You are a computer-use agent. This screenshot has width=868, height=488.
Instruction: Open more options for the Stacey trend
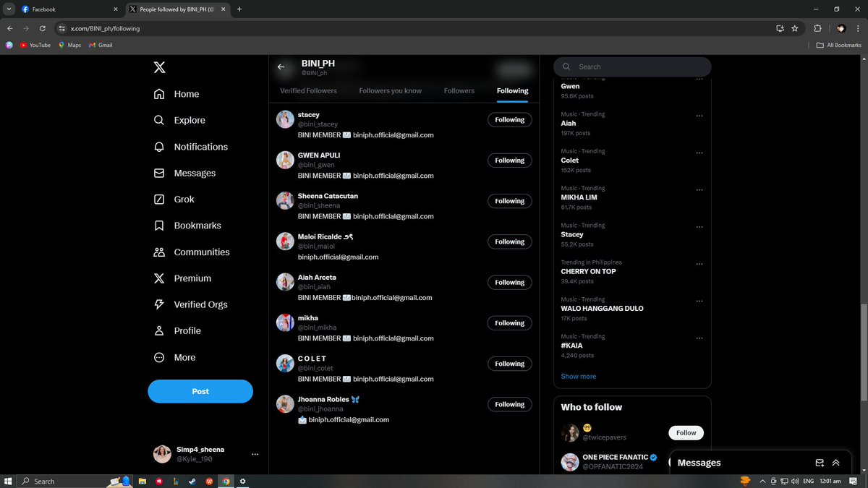click(x=699, y=227)
